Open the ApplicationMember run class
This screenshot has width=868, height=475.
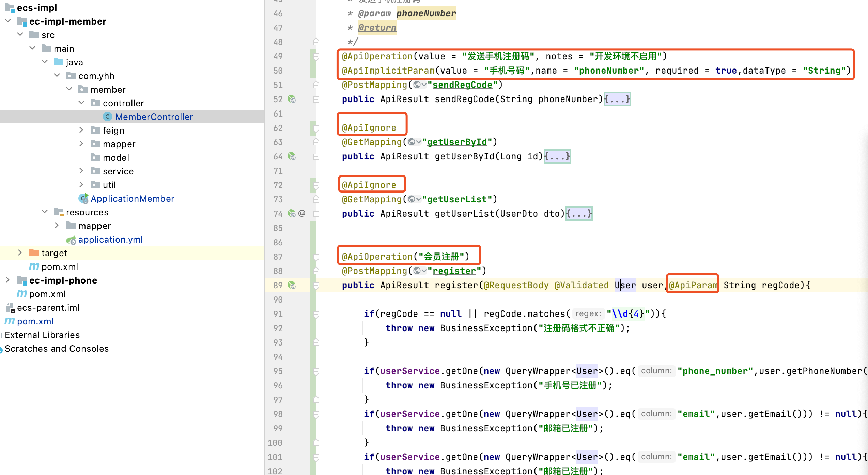point(132,199)
